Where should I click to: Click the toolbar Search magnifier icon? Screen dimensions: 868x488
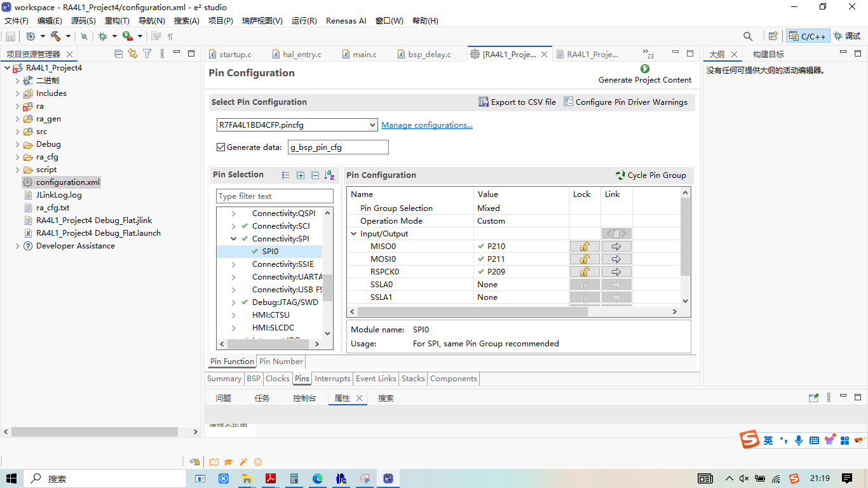748,36
